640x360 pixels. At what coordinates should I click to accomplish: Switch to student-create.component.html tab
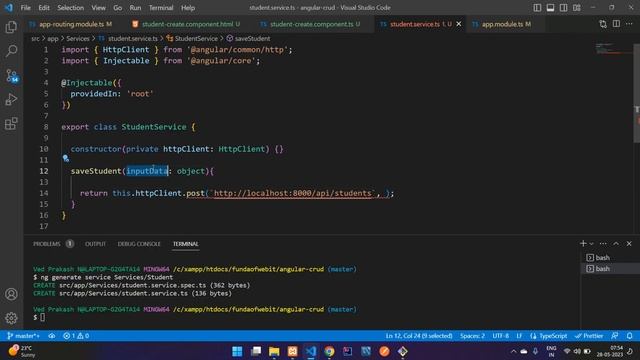pos(188,24)
